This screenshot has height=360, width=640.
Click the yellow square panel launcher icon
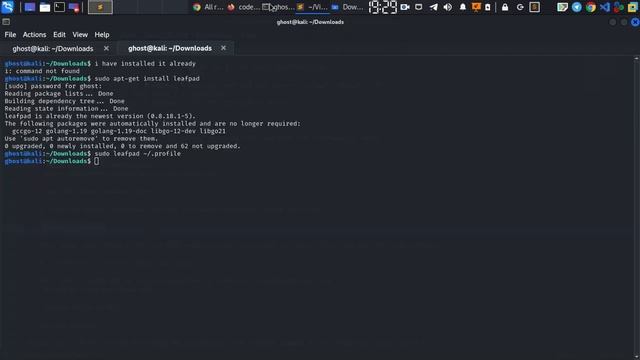tap(632, 7)
